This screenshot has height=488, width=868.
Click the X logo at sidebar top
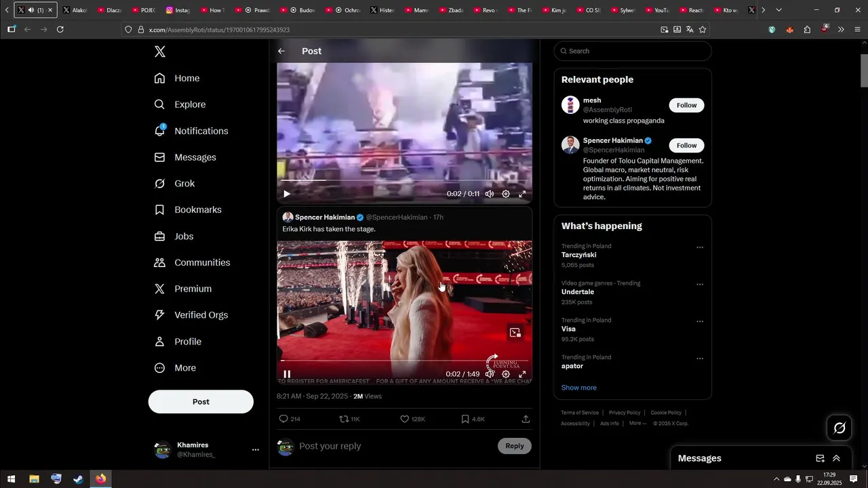[159, 52]
